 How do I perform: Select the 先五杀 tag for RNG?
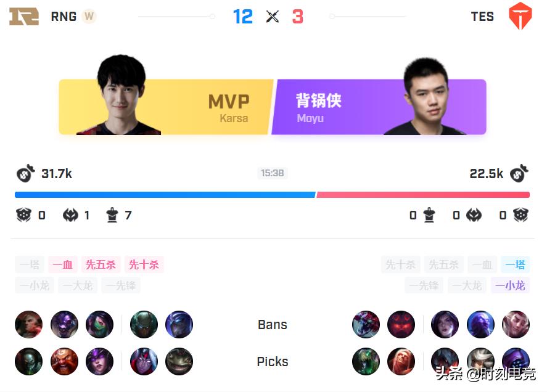[x=101, y=264]
